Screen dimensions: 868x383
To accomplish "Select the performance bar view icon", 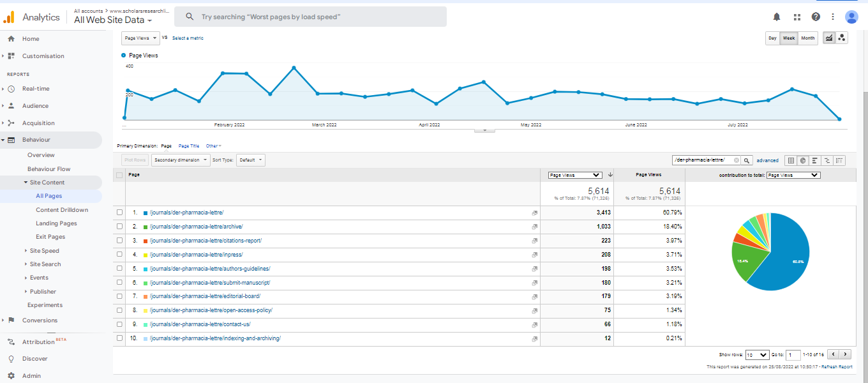I will [815, 161].
